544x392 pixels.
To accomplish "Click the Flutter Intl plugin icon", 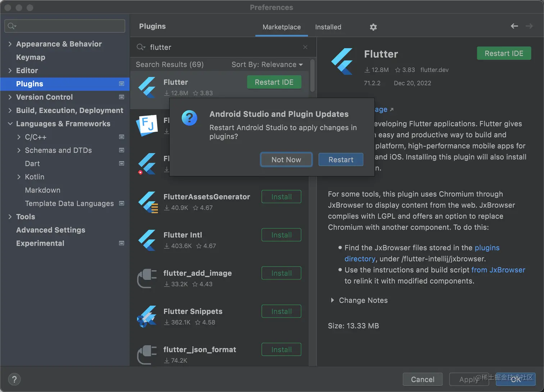I will click(x=147, y=240).
